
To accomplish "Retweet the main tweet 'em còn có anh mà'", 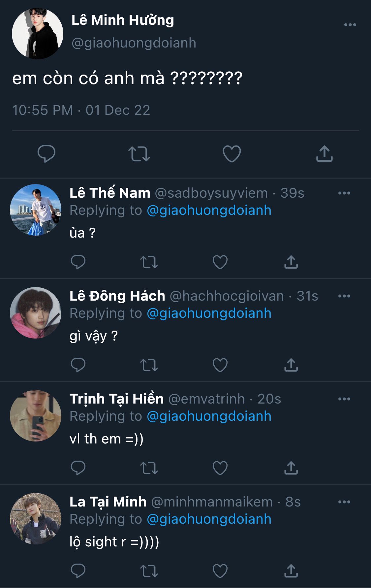I will [x=139, y=154].
